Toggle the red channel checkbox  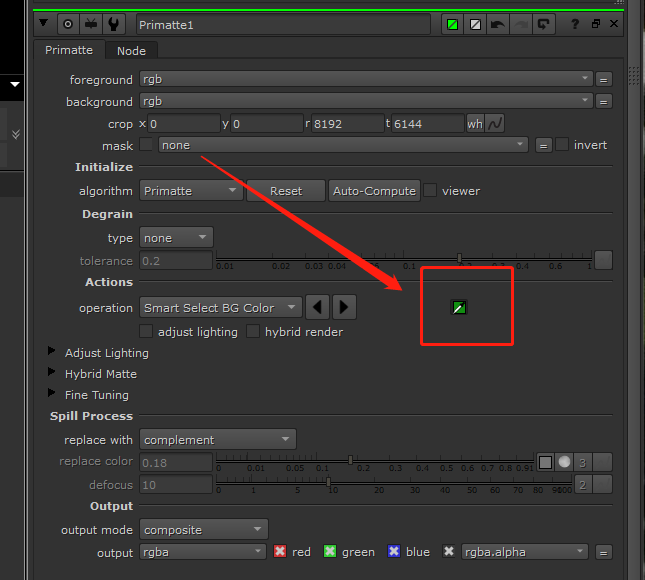pos(280,551)
